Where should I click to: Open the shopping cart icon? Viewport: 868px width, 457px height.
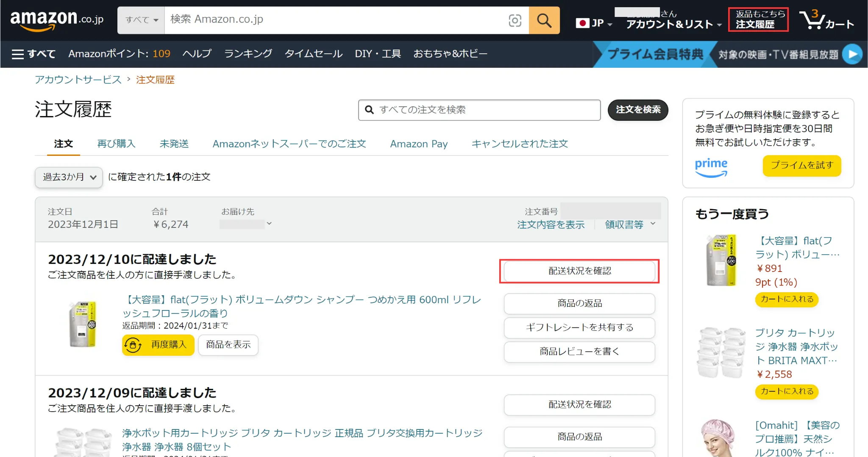pyautogui.click(x=826, y=20)
